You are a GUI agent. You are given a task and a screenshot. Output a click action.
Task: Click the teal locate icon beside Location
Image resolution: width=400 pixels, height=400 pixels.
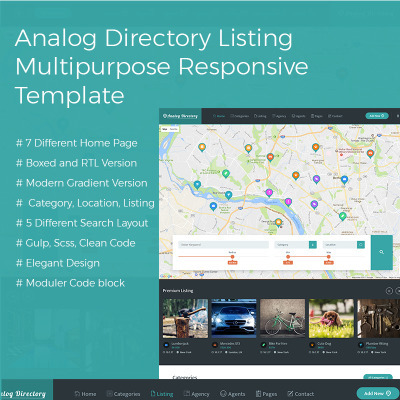pyautogui.click(x=361, y=245)
